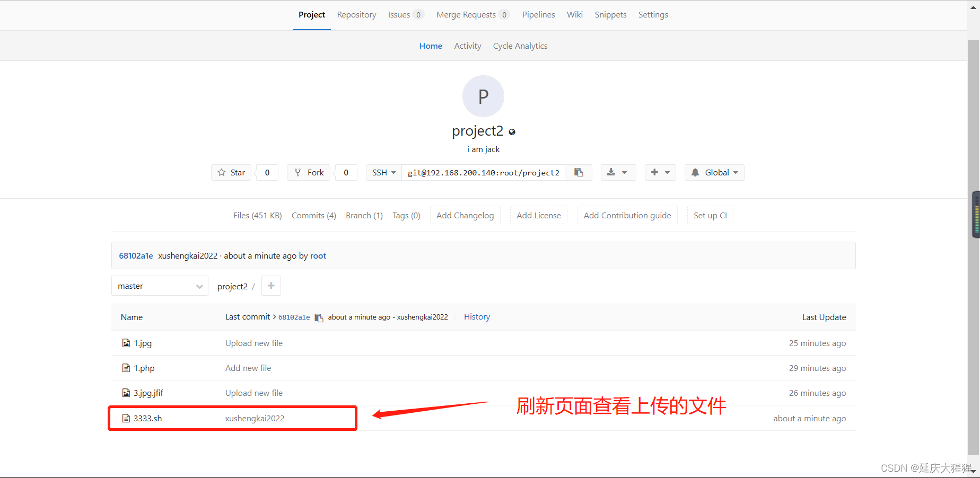Click the project avatar with letter P
This screenshot has width=980, height=478.
[x=483, y=96]
